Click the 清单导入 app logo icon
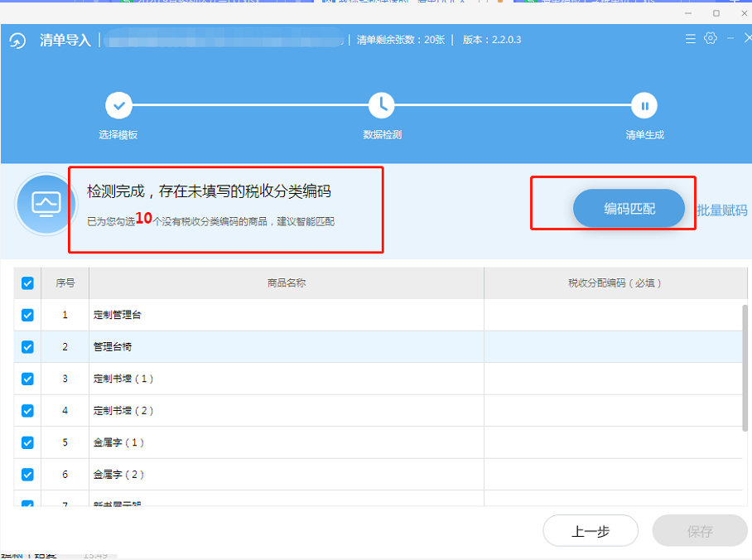 point(18,41)
